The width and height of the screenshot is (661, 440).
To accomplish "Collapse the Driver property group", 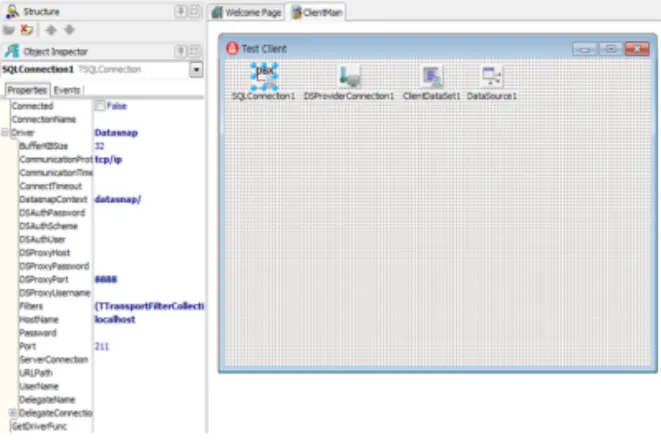I will [x=5, y=133].
